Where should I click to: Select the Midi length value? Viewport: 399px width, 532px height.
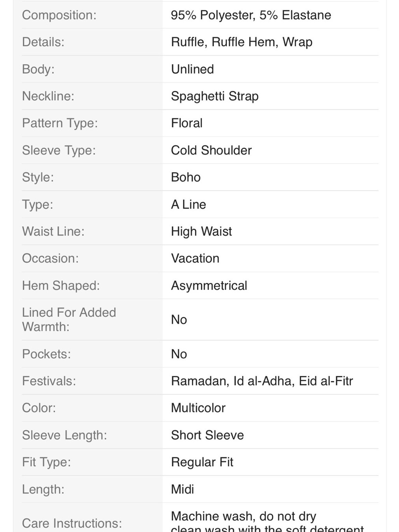pyautogui.click(x=183, y=489)
